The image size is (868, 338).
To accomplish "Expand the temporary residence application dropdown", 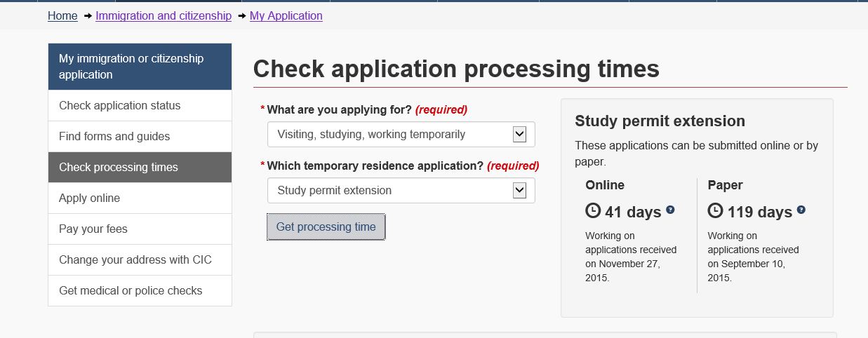I will coord(401,191).
